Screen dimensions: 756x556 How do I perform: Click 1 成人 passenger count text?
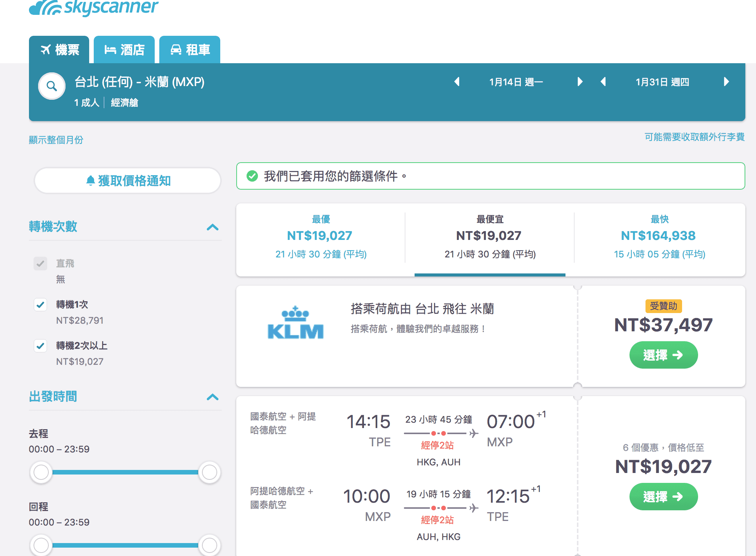pos(87,102)
